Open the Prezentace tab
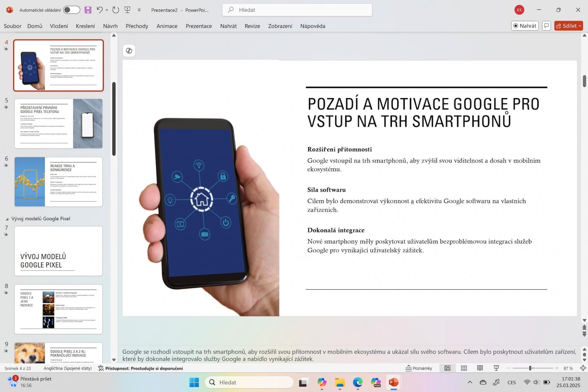The height and width of the screenshot is (392, 588). (x=199, y=26)
